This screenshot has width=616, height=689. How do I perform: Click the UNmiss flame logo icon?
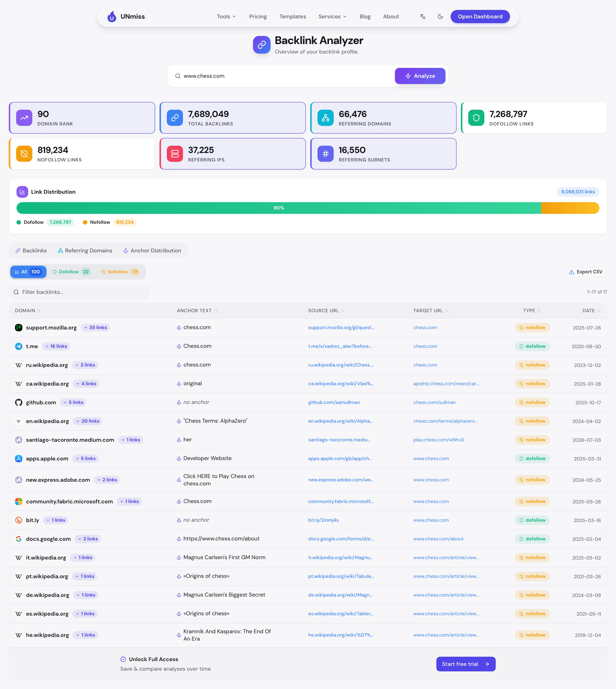point(112,16)
